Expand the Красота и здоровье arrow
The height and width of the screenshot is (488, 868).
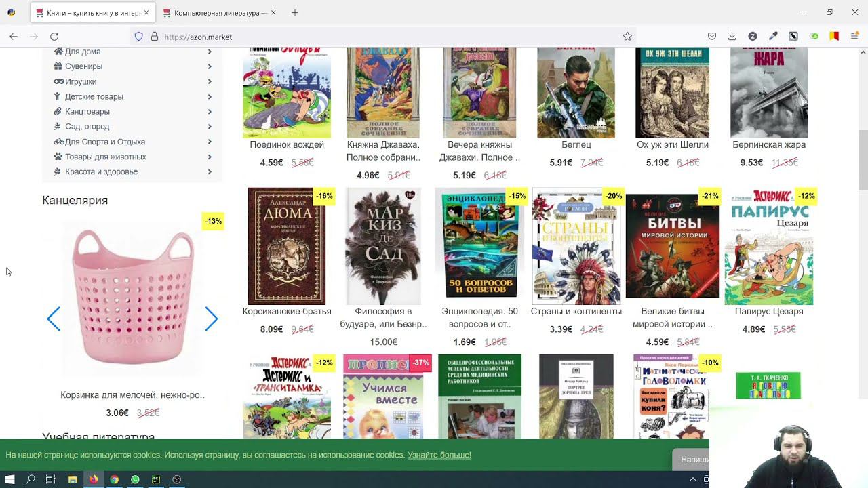coord(210,171)
